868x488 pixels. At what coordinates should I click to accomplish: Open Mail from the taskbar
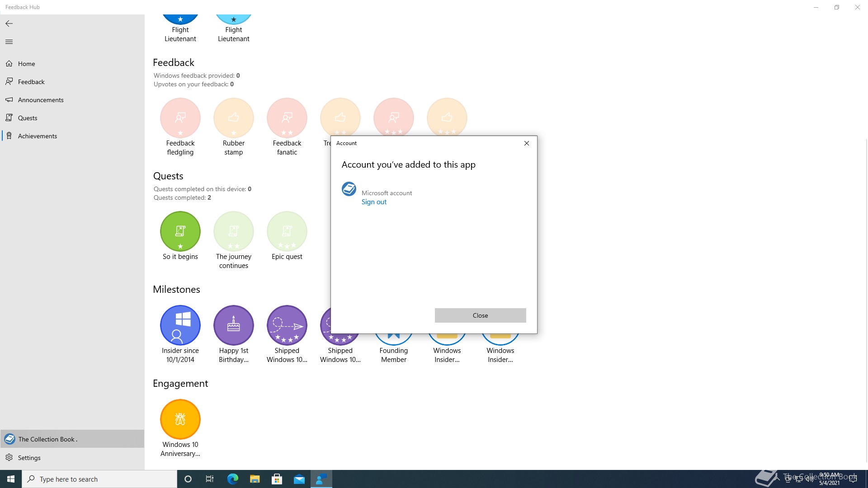click(299, 479)
